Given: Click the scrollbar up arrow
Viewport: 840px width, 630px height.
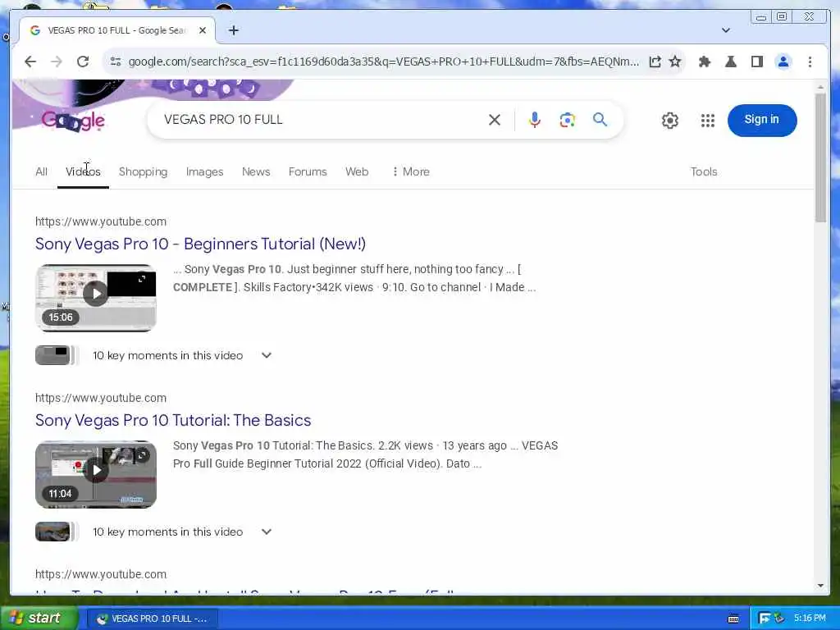Looking at the screenshot, I should click(x=820, y=87).
